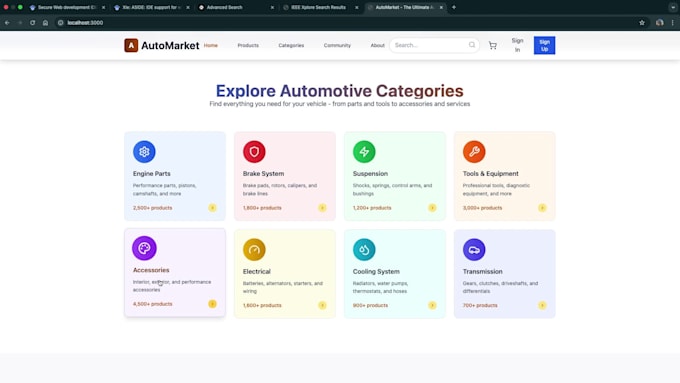The height and width of the screenshot is (383, 680).
Task: Open the Categories nav menu
Action: pos(291,45)
